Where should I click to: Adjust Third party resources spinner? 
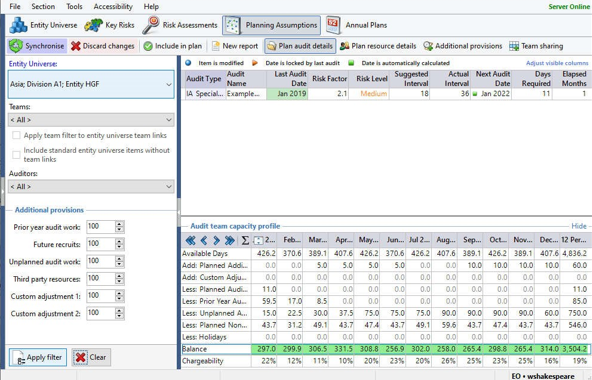pyautogui.click(x=119, y=279)
